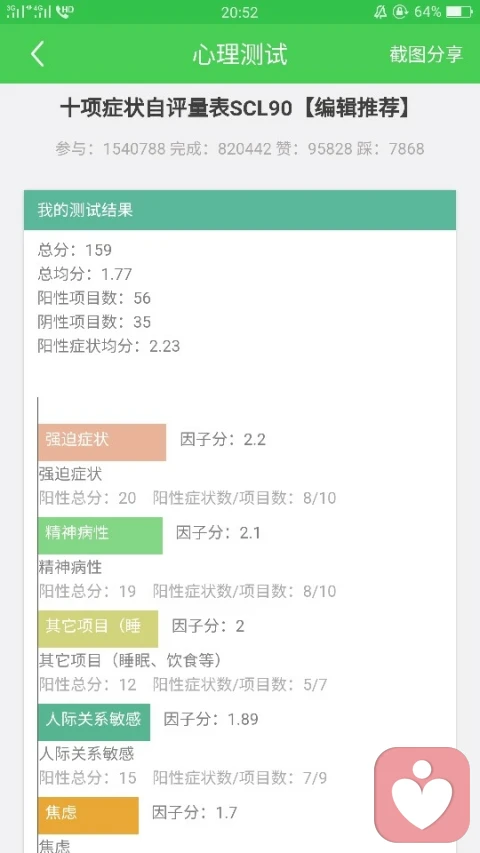Tap the HD call icon in status bar
This screenshot has height=853, width=480.
click(65, 11)
